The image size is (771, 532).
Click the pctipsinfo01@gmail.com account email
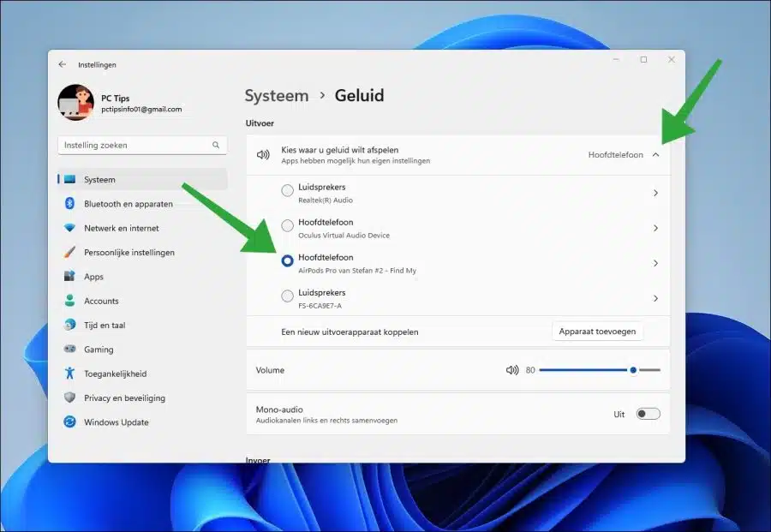pos(141,109)
